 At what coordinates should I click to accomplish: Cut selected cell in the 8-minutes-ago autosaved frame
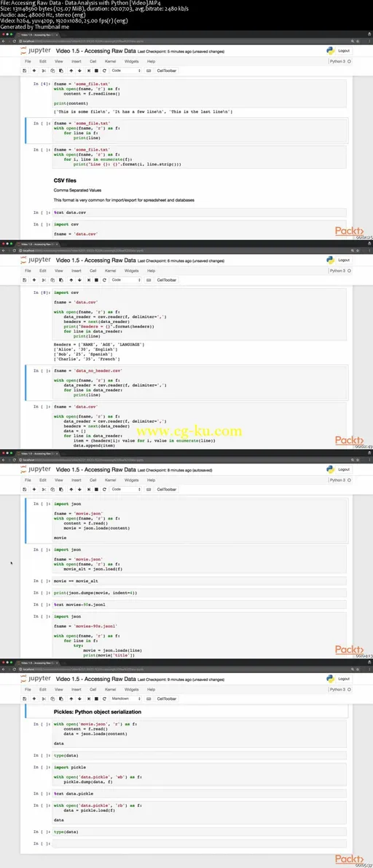(44, 490)
